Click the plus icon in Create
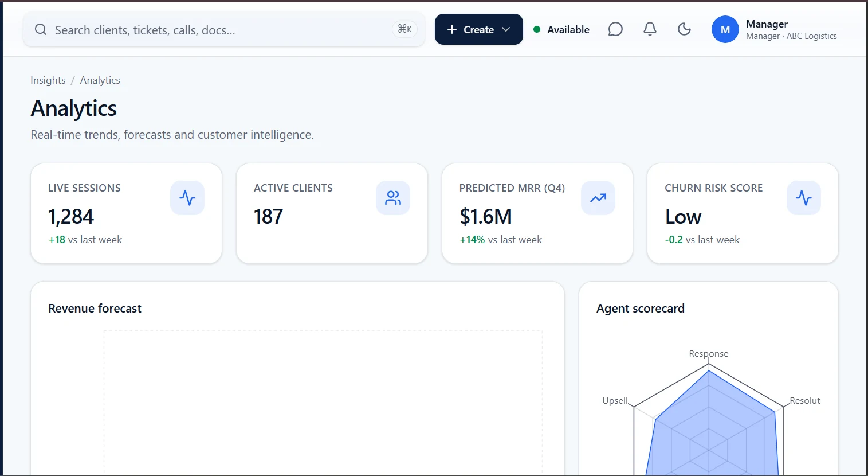868x476 pixels. pyautogui.click(x=452, y=29)
